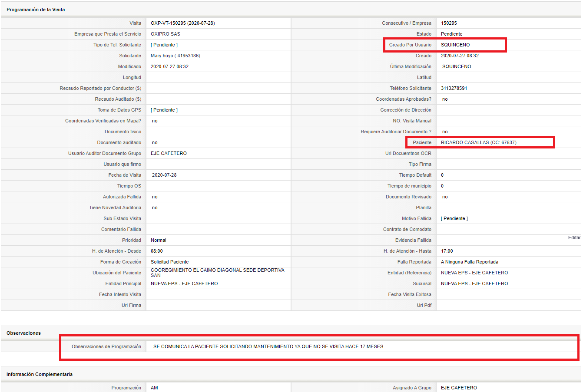Viewport: 583px width, 392px height.
Task: Click the Tiempo Default value 0
Action: pos(442,175)
